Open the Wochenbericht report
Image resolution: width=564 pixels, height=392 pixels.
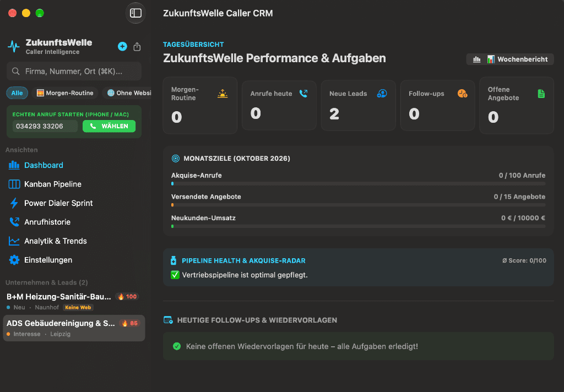click(x=510, y=59)
